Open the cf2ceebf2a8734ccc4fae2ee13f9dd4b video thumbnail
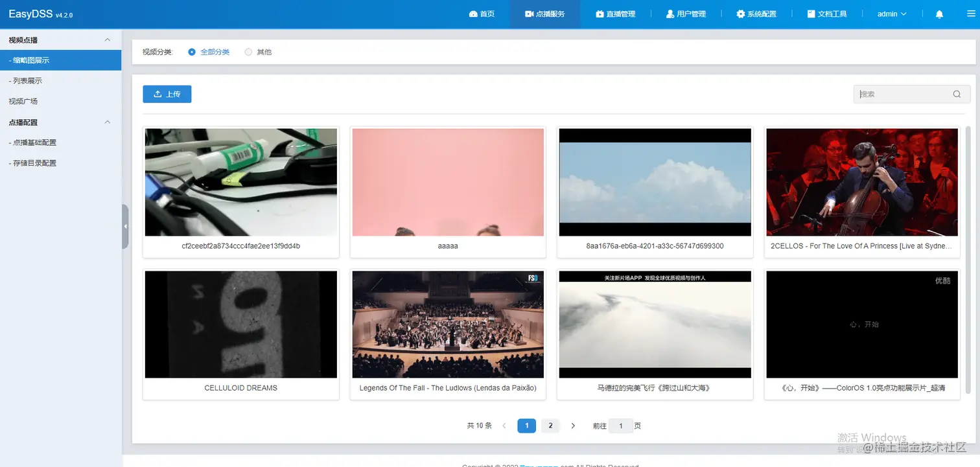The height and width of the screenshot is (467, 980). coord(241,182)
